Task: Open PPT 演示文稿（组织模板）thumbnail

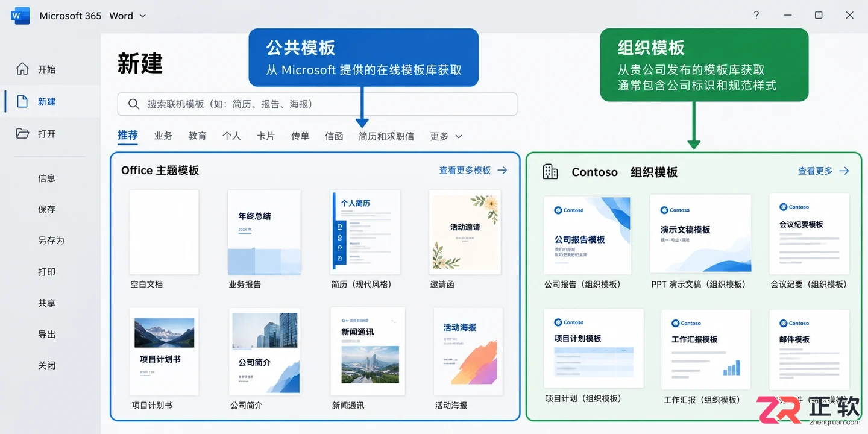Action: pyautogui.click(x=700, y=234)
